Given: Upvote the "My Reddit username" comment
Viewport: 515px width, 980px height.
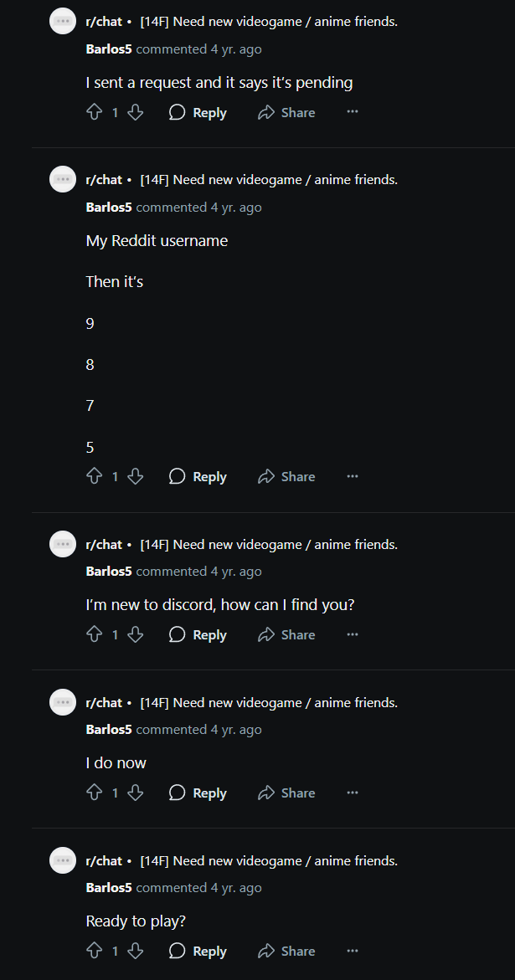Looking at the screenshot, I should tap(95, 476).
